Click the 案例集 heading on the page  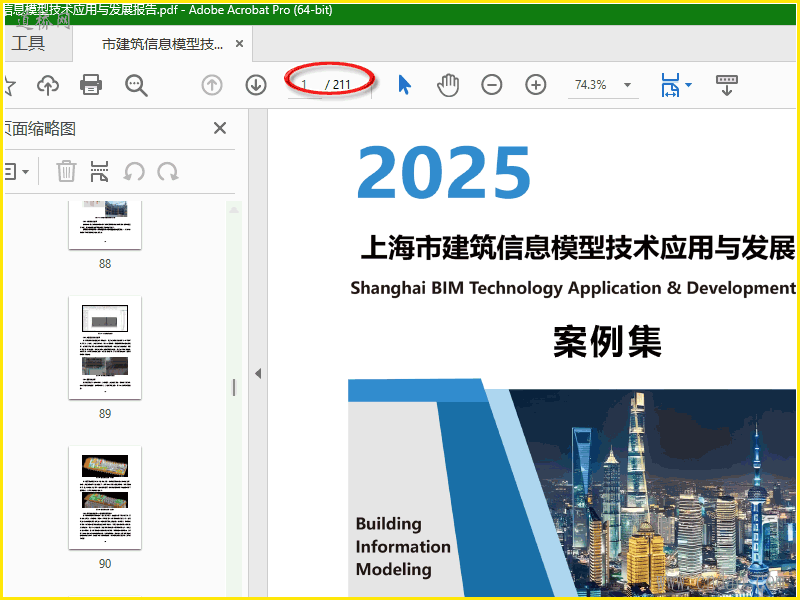click(607, 341)
